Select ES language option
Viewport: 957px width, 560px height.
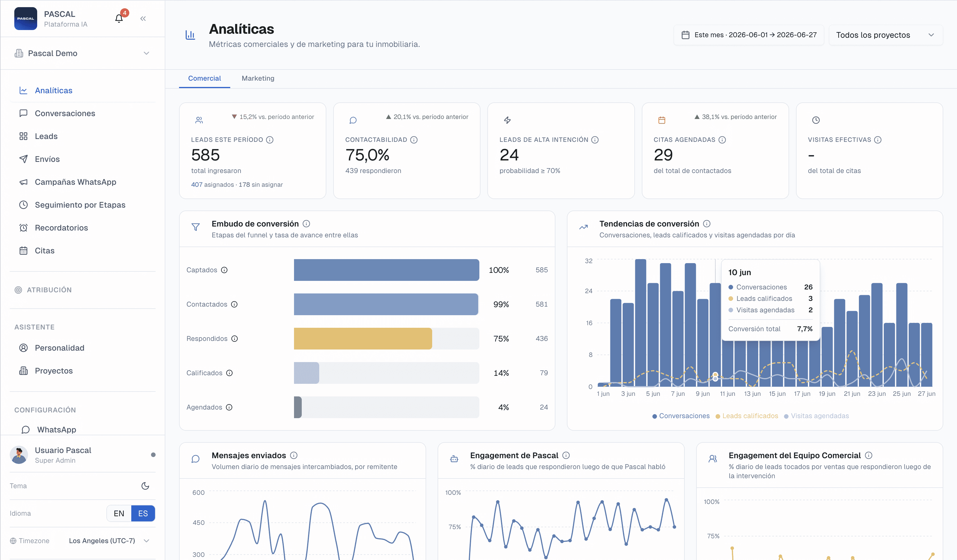tap(143, 513)
